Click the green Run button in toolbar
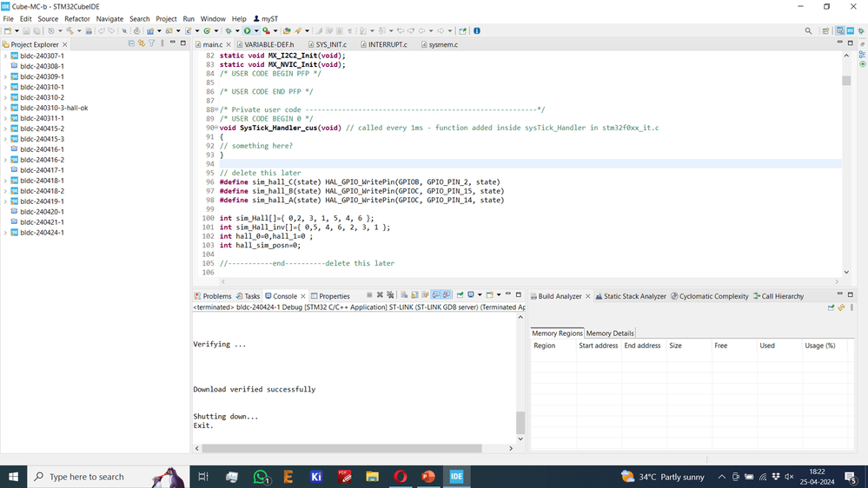The image size is (868, 488). [248, 31]
